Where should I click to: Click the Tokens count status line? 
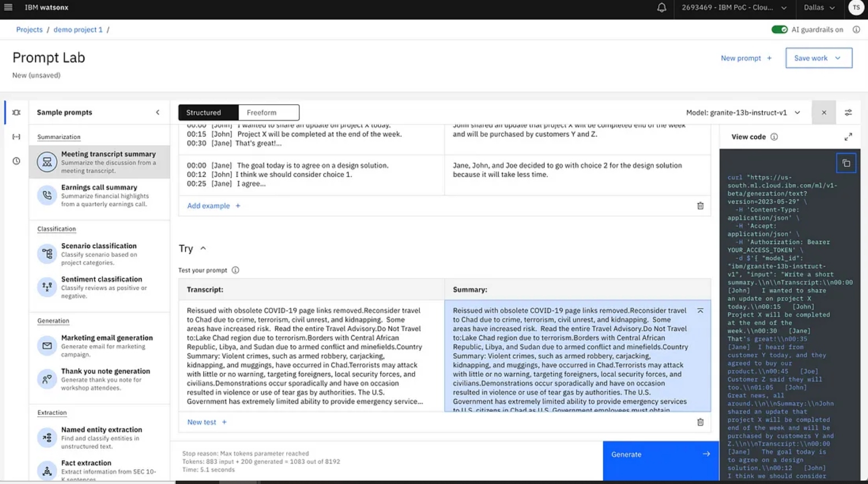coord(261,461)
